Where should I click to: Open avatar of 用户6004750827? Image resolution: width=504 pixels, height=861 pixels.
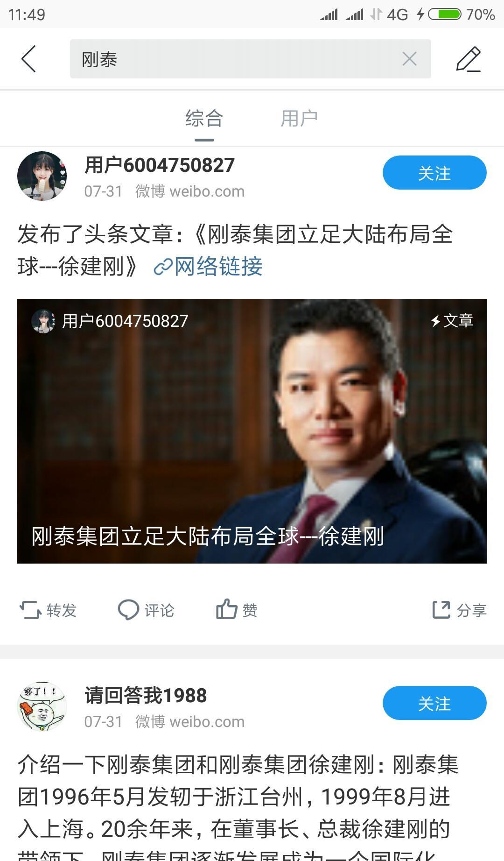pyautogui.click(x=42, y=176)
